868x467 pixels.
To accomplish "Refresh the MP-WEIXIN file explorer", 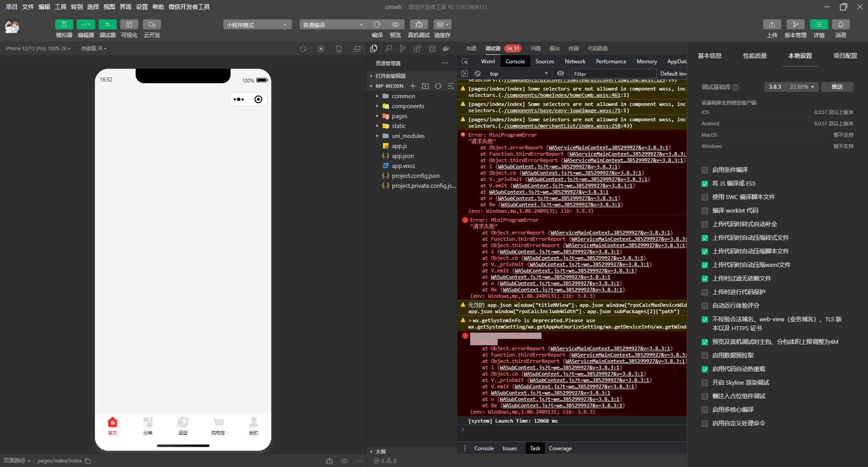I will tap(438, 86).
